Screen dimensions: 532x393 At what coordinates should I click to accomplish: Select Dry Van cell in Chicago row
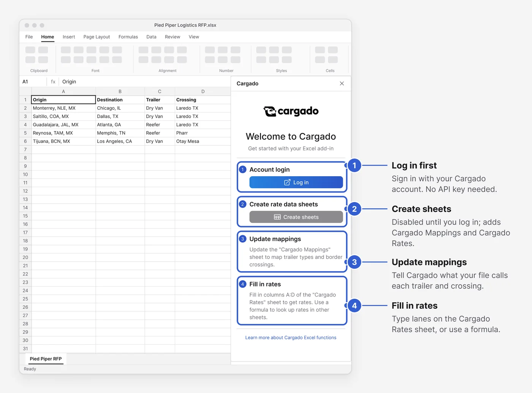click(160, 108)
